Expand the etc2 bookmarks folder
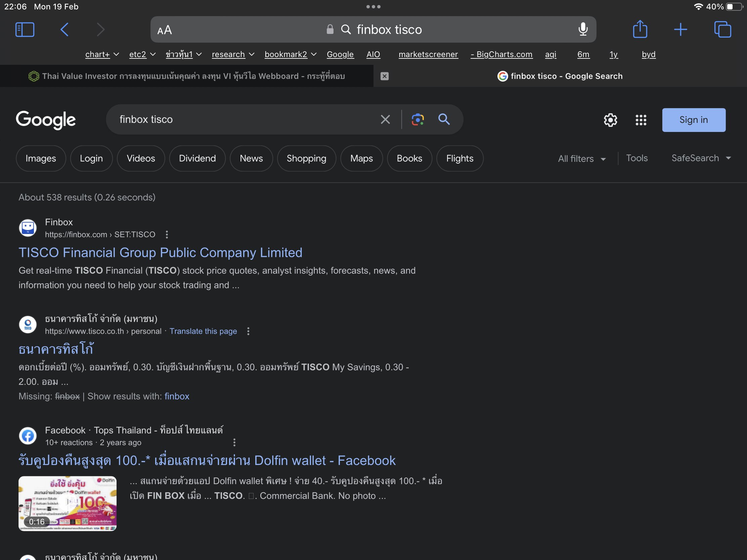 click(142, 54)
